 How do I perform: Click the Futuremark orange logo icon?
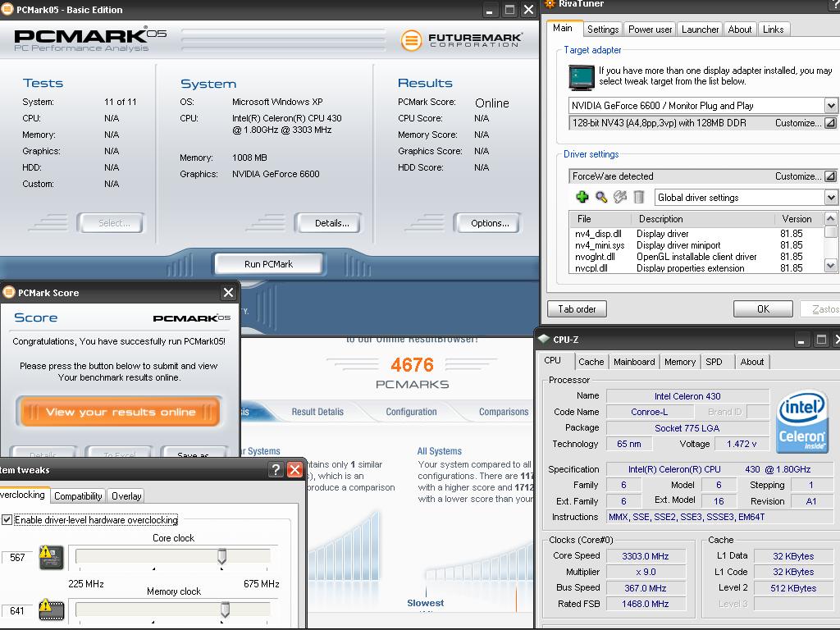(x=412, y=41)
